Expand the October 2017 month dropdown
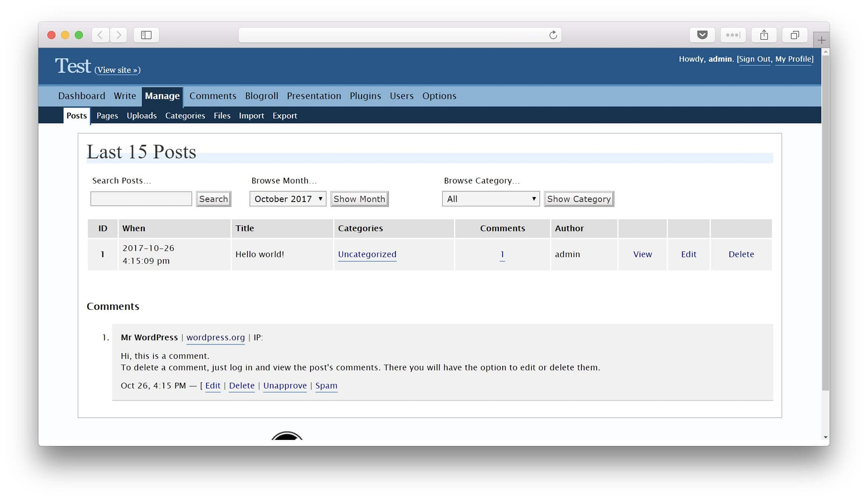Viewport: 868px width, 501px height. pos(288,199)
